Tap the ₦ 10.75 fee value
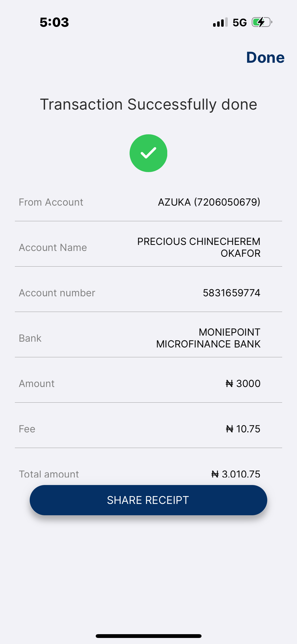The height and width of the screenshot is (644, 297). point(243,429)
